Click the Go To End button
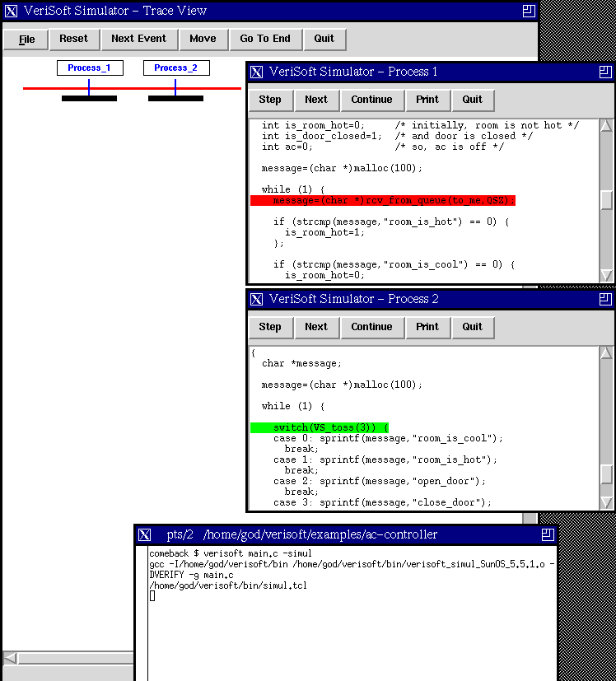The image size is (616, 681). (x=265, y=39)
